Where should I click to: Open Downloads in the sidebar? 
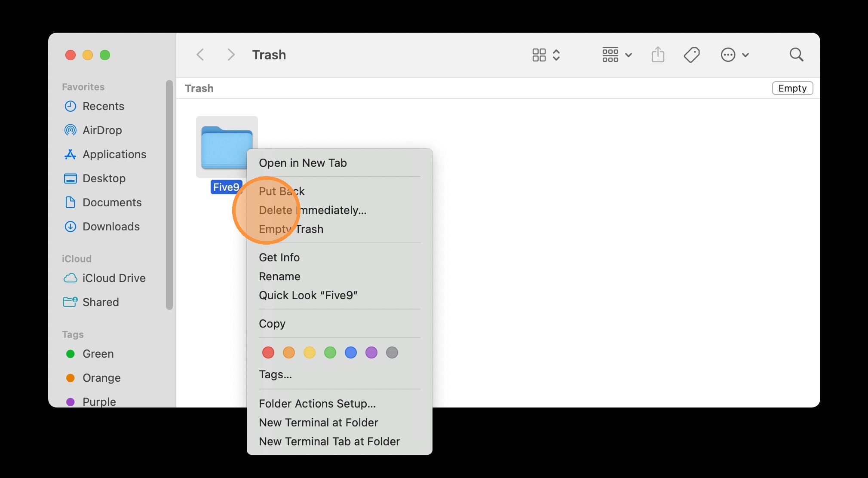tap(112, 227)
